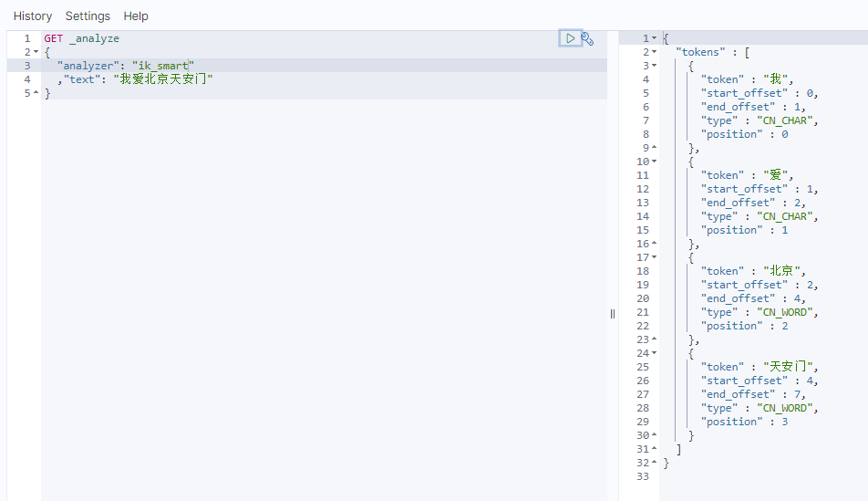
Task: Click the green play send request icon
Action: (x=570, y=38)
